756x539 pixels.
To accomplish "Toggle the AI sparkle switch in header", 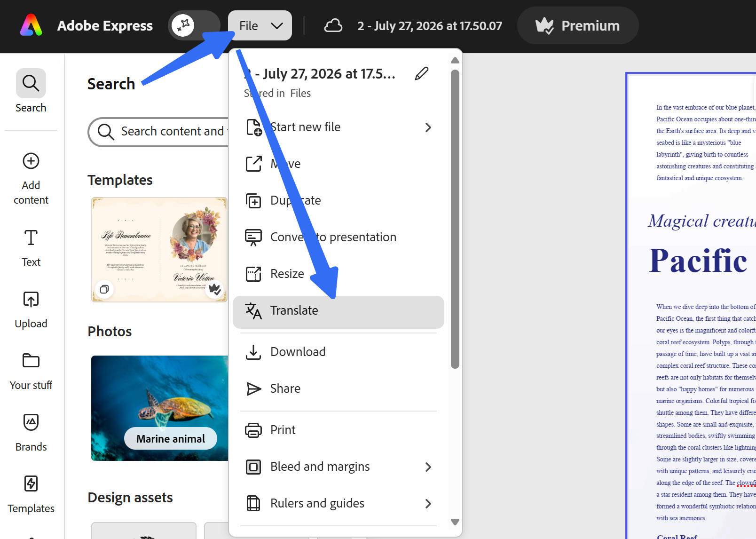I will [x=194, y=25].
